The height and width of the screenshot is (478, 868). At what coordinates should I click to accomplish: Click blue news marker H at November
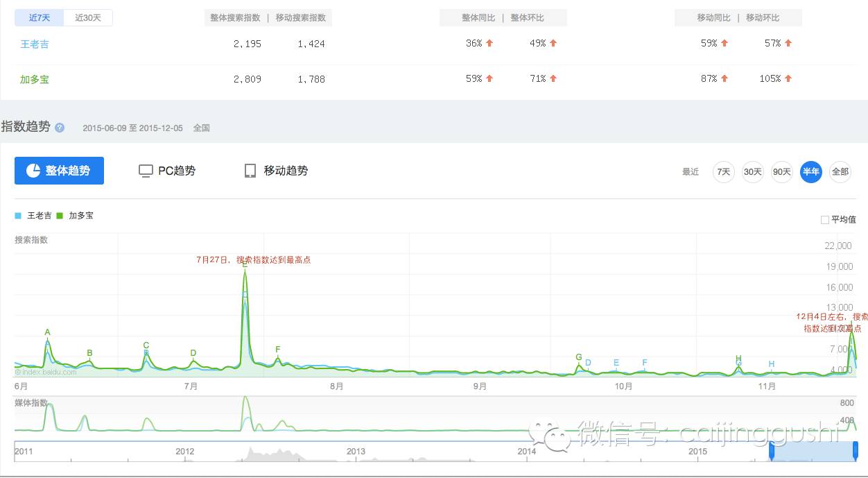(772, 364)
